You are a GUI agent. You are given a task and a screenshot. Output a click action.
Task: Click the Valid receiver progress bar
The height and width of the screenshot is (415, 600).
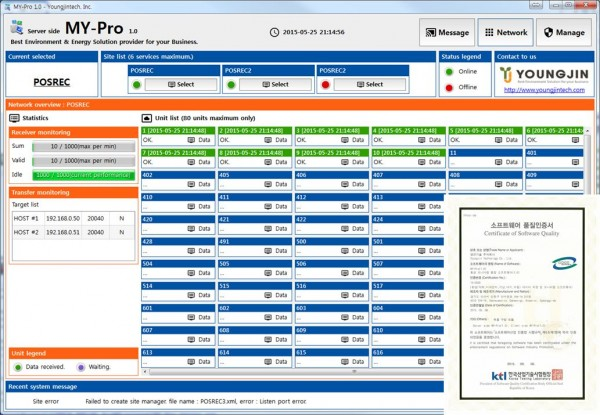point(83,161)
